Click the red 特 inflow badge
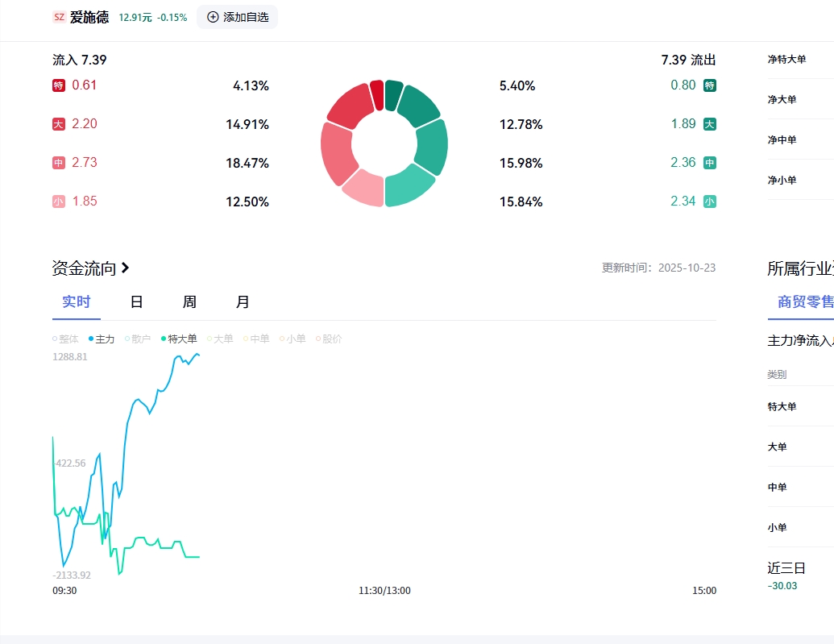 59,85
